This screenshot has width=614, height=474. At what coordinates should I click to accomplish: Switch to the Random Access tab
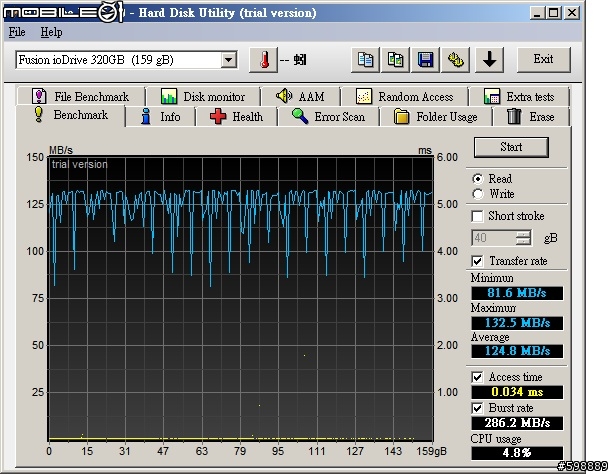[x=405, y=96]
